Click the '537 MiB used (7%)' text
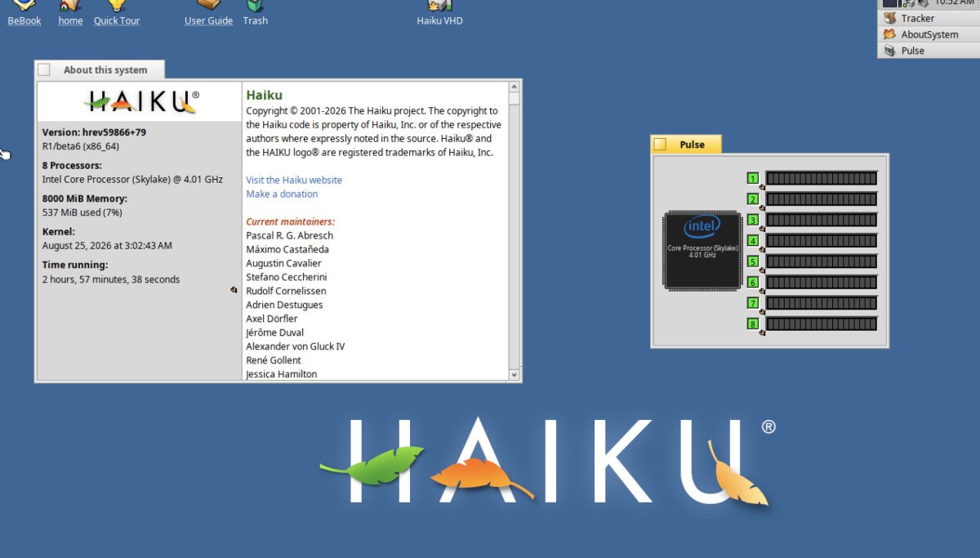The height and width of the screenshot is (558, 980). 82,212
